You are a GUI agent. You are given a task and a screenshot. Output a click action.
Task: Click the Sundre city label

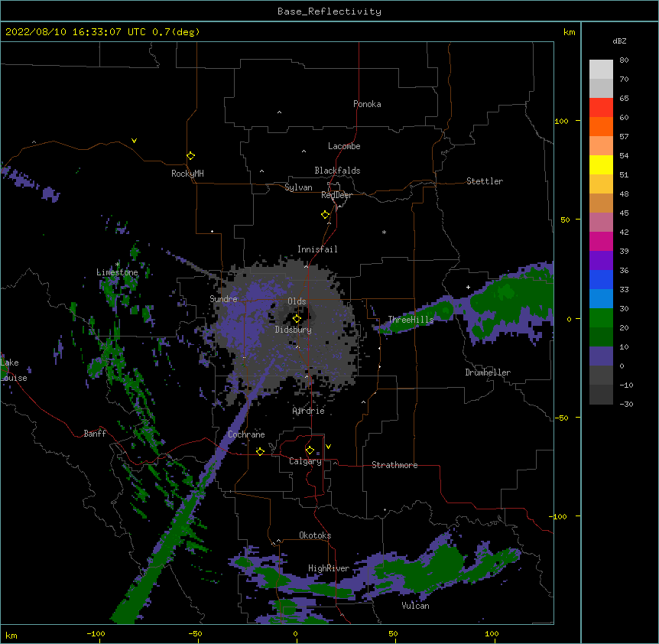tap(223, 299)
